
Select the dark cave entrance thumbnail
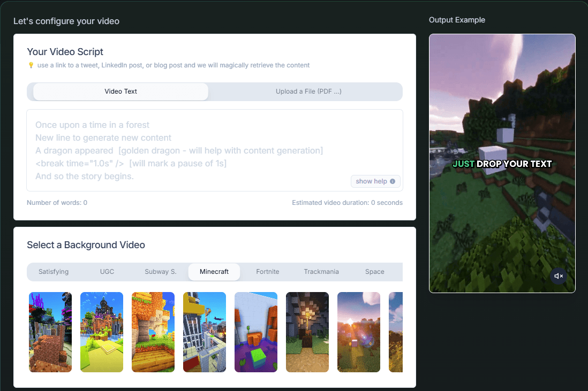click(307, 332)
